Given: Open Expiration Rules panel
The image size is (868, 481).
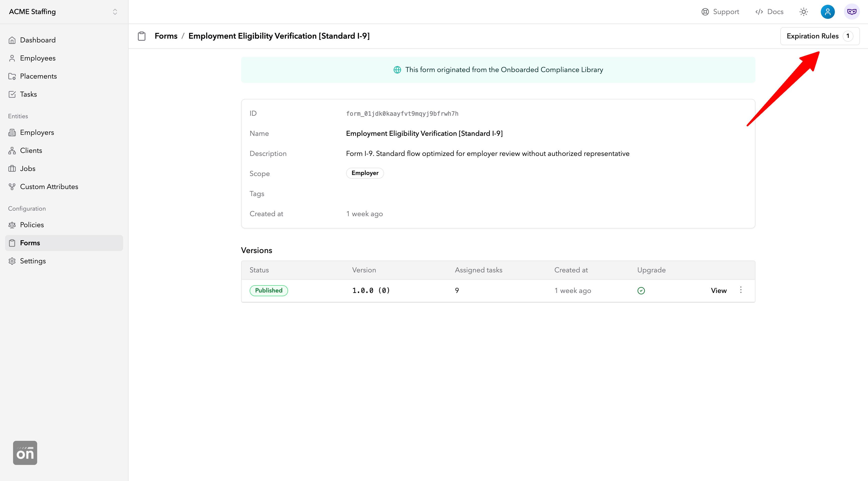Looking at the screenshot, I should click(x=820, y=36).
